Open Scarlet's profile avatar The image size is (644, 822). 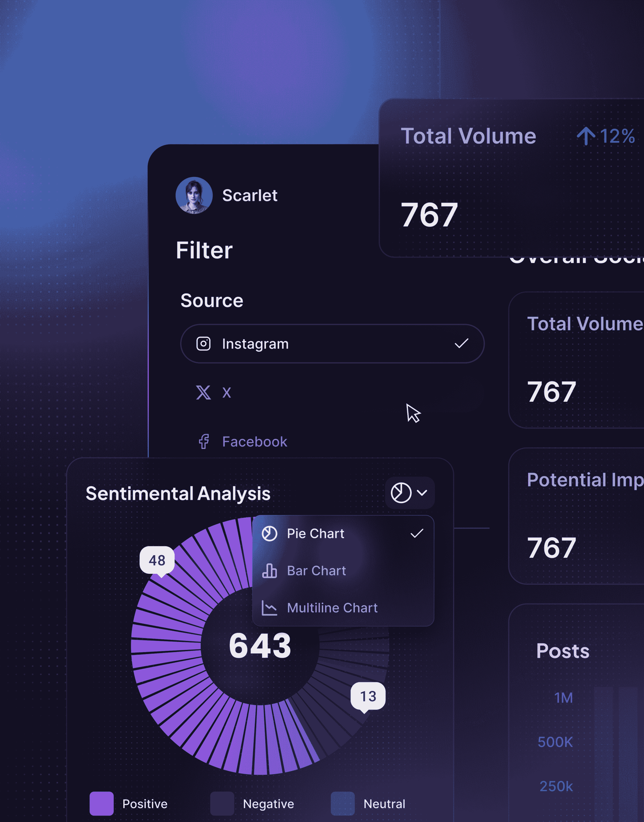[x=195, y=196]
